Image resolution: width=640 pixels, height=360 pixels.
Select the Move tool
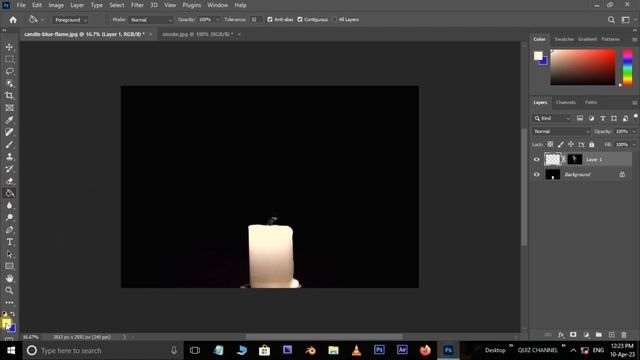pos(9,47)
